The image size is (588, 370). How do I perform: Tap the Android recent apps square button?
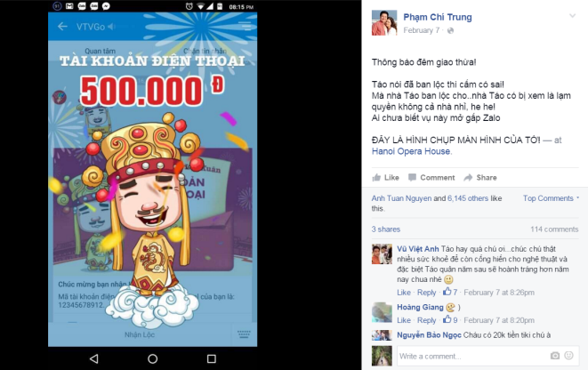(x=212, y=358)
